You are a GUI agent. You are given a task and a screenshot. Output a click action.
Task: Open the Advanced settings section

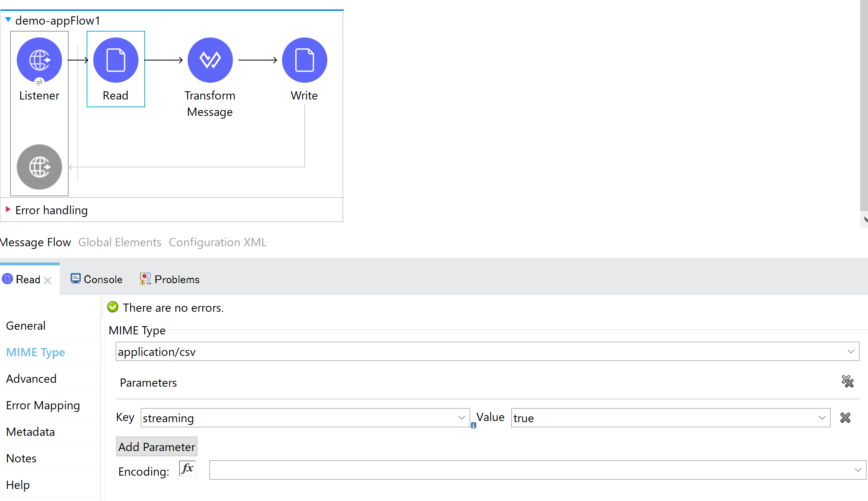click(x=31, y=378)
